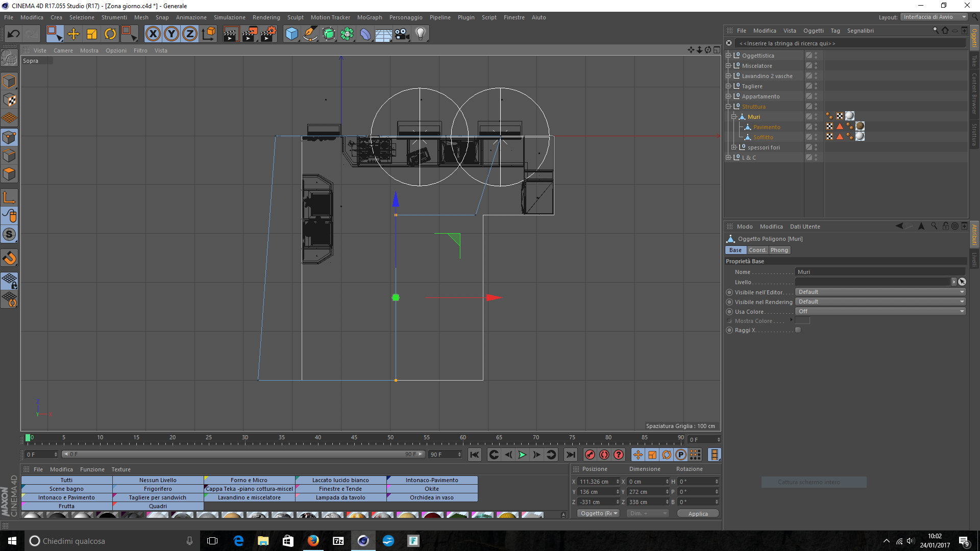Select the Rotate tool icon
This screenshot has width=980, height=551.
(x=110, y=34)
